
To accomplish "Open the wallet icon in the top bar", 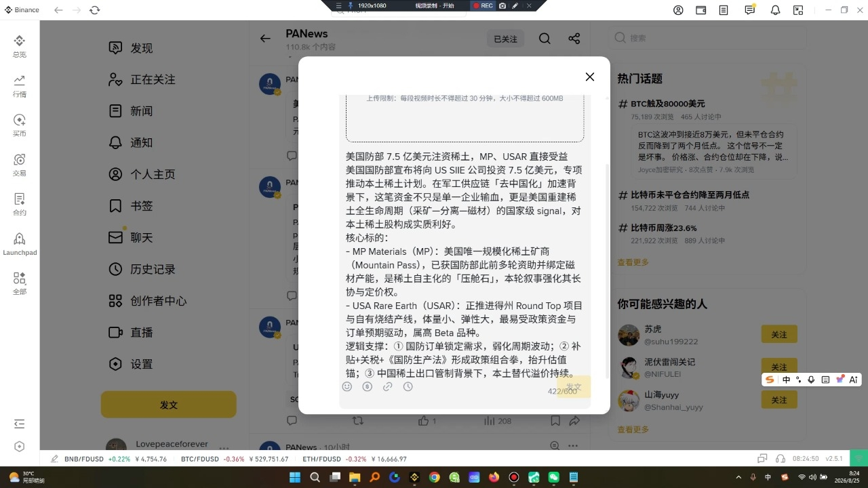I will 701,10.
